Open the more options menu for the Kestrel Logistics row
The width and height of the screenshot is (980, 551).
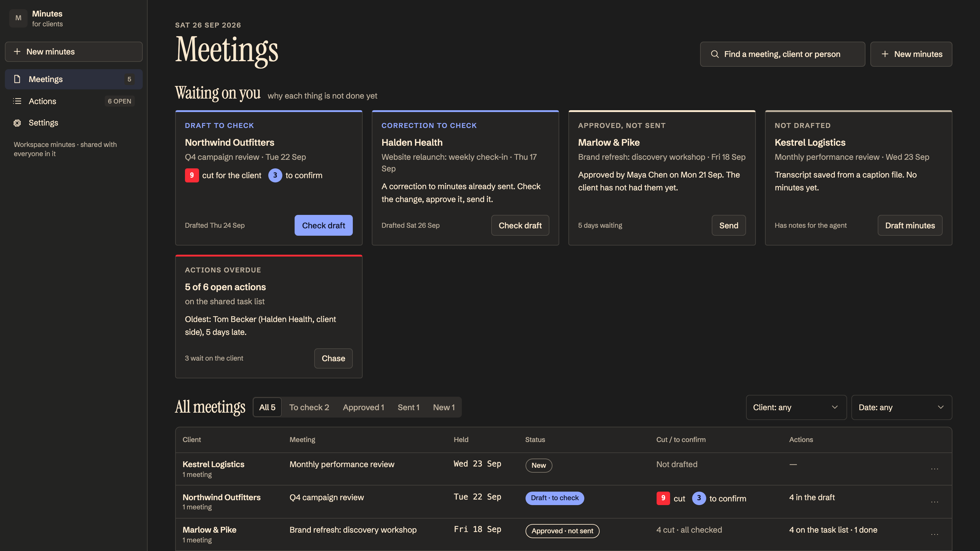pyautogui.click(x=934, y=469)
